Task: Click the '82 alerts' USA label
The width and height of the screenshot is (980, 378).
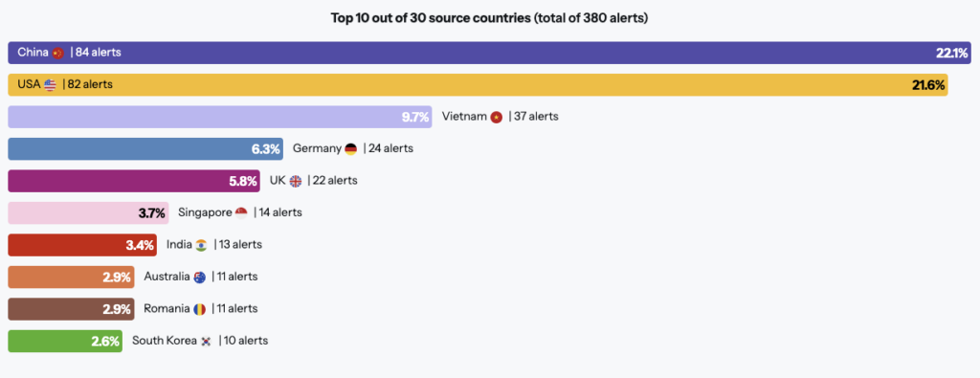Action: (x=90, y=84)
